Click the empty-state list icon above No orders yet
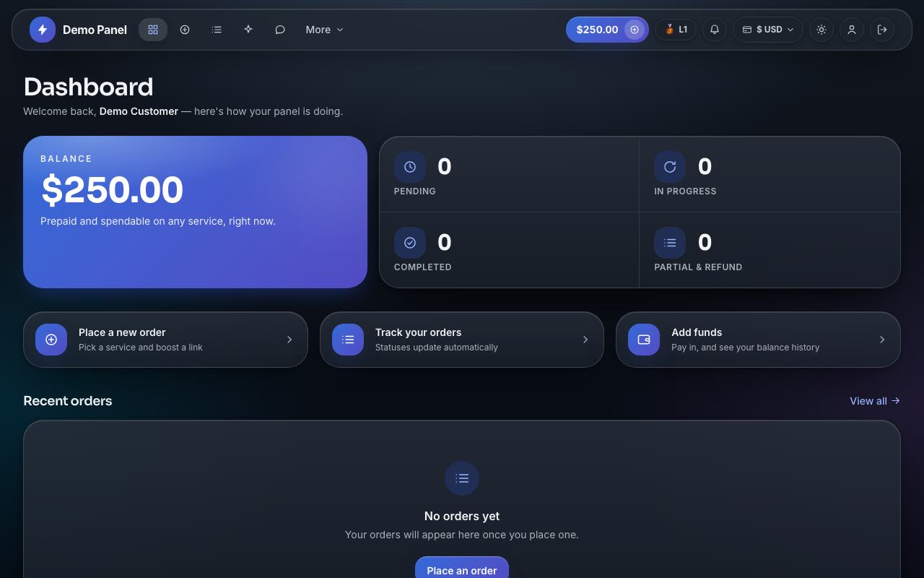Viewport: 924px width, 578px height. point(462,478)
